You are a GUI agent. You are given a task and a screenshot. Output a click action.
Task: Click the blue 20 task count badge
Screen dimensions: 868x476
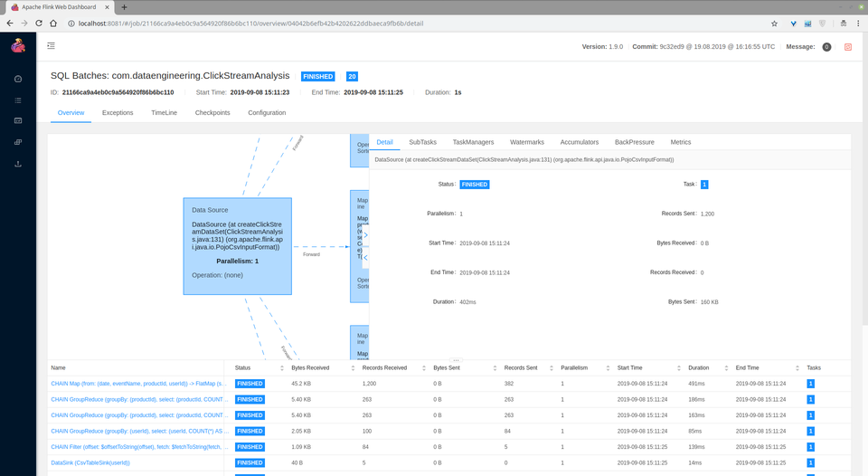coord(352,77)
